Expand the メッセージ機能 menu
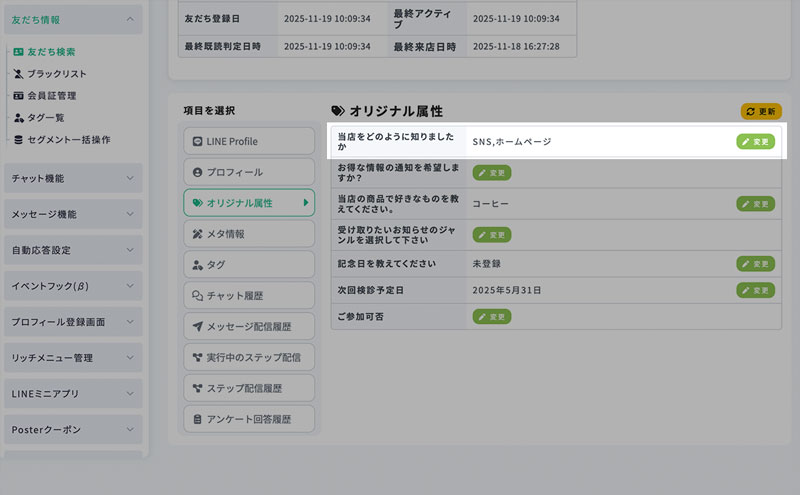 point(73,214)
